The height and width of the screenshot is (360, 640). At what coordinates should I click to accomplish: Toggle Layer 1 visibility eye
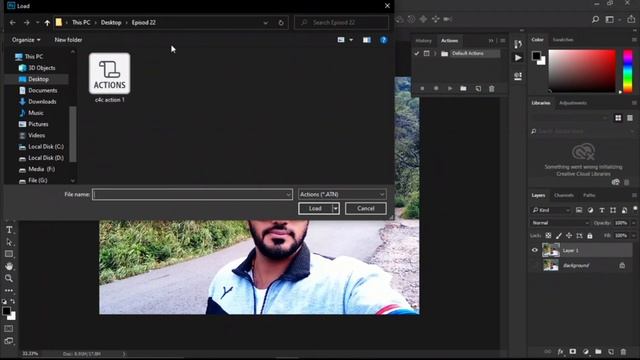535,250
